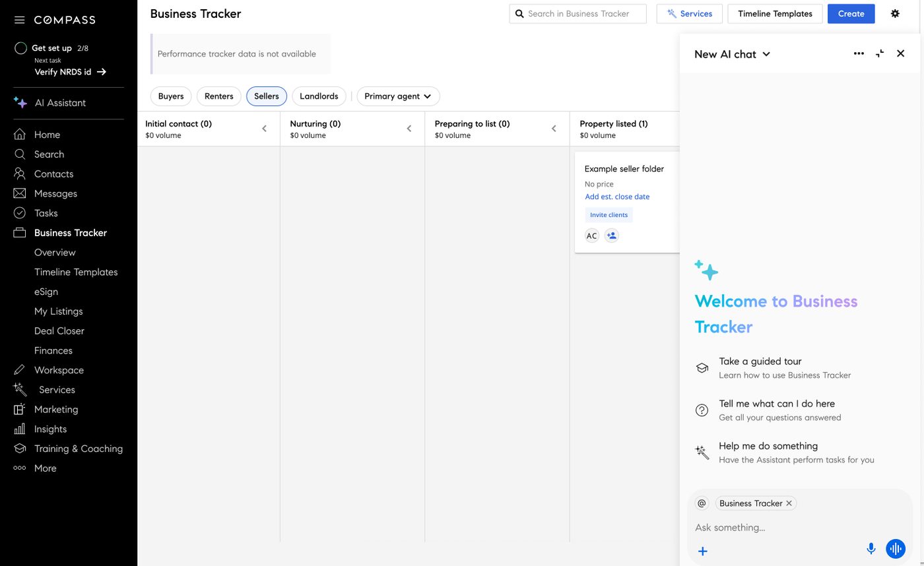Close the AI chat panel

tap(901, 53)
